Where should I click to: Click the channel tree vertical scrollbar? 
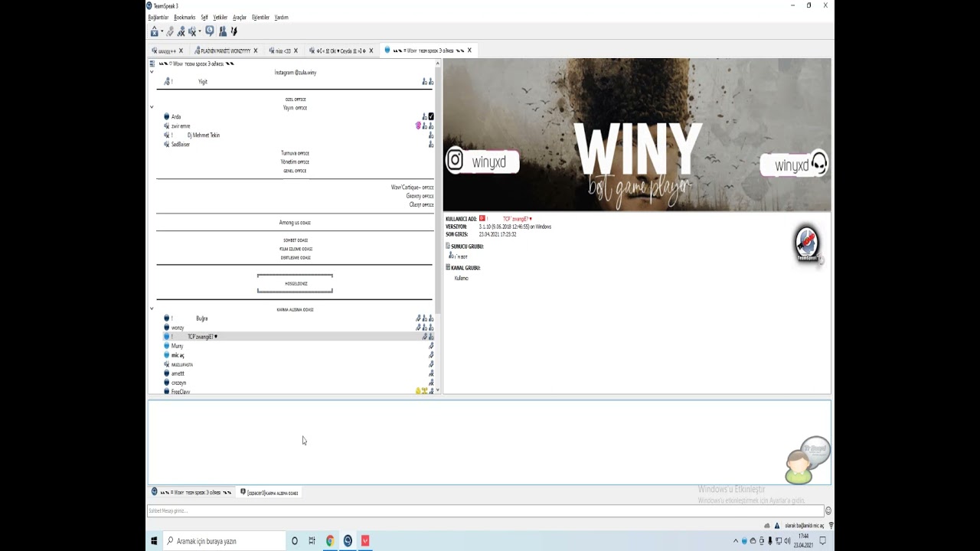(439, 191)
